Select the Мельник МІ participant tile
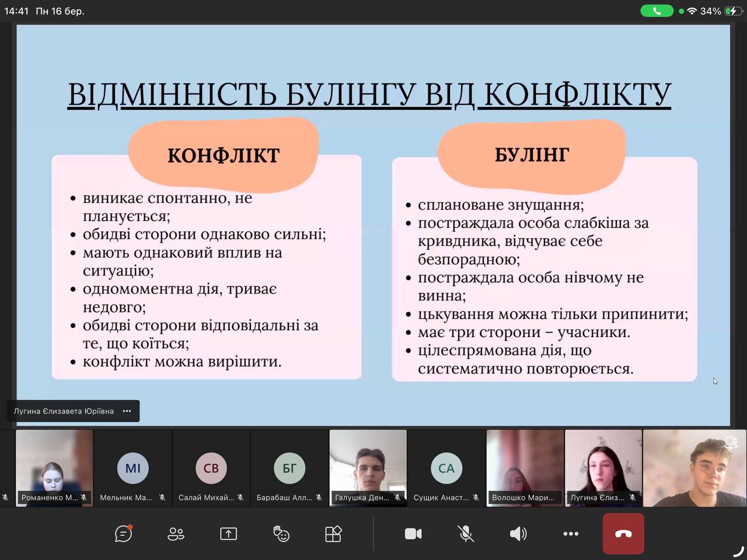747x560 pixels. tap(133, 468)
